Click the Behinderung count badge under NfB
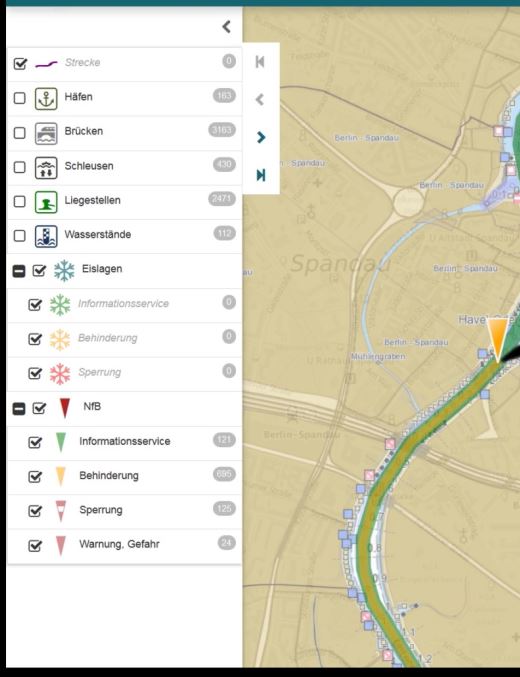The width and height of the screenshot is (520, 677). [224, 474]
